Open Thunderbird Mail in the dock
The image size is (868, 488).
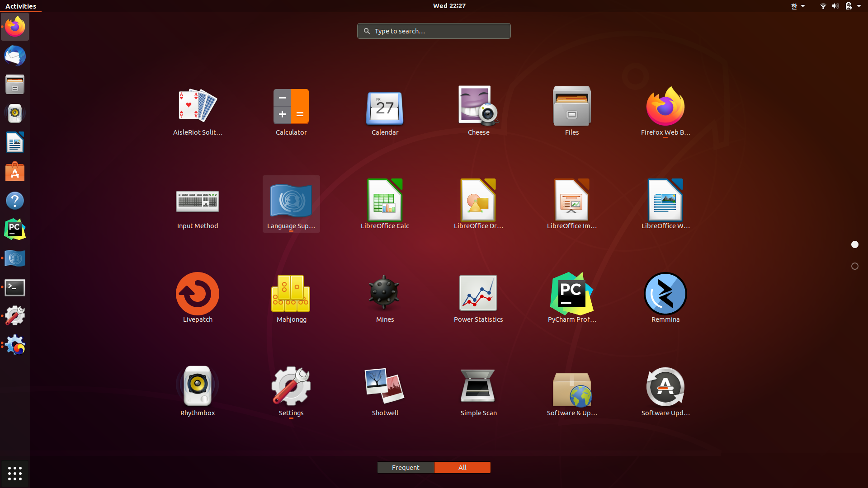[x=15, y=56]
